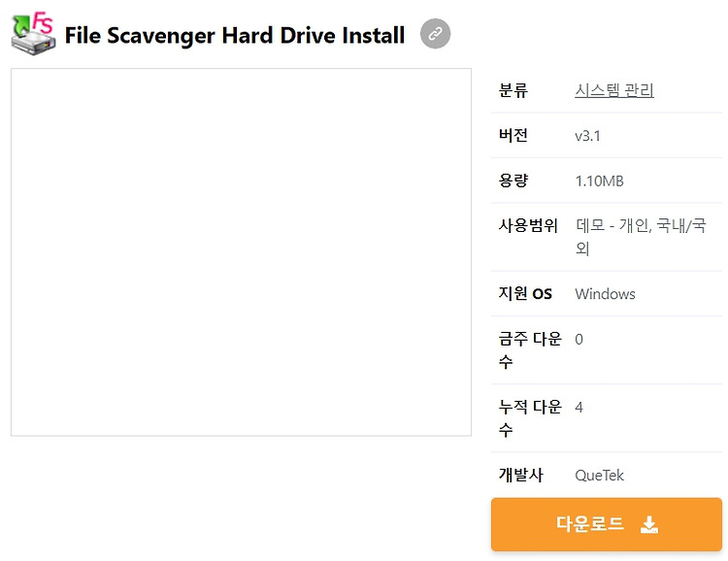Click the download arrow icon in orange button

pyautogui.click(x=649, y=524)
